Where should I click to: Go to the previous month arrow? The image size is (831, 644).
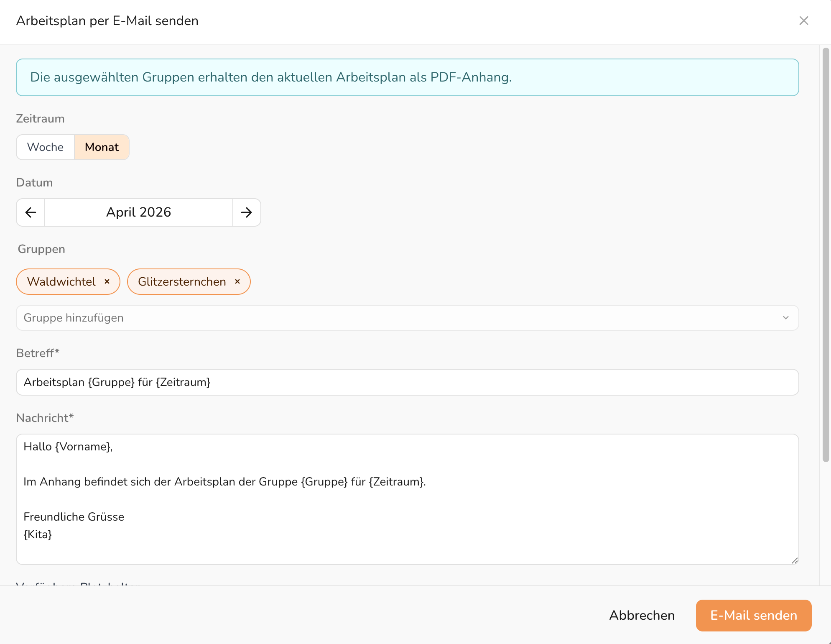(31, 212)
